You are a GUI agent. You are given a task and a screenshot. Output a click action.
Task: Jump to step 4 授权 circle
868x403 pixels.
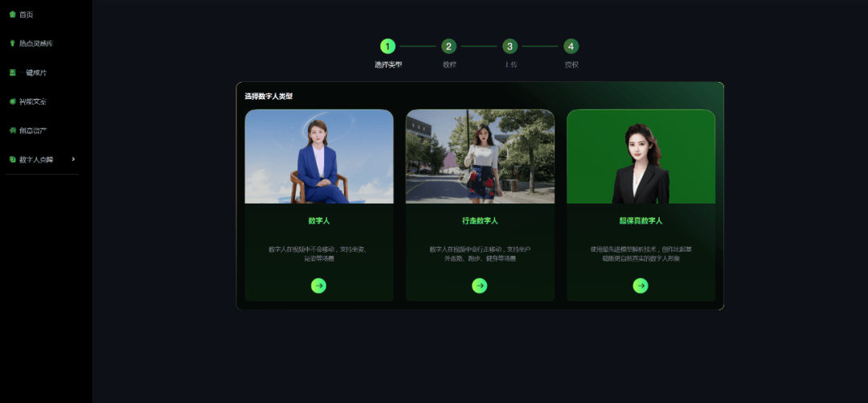click(571, 47)
